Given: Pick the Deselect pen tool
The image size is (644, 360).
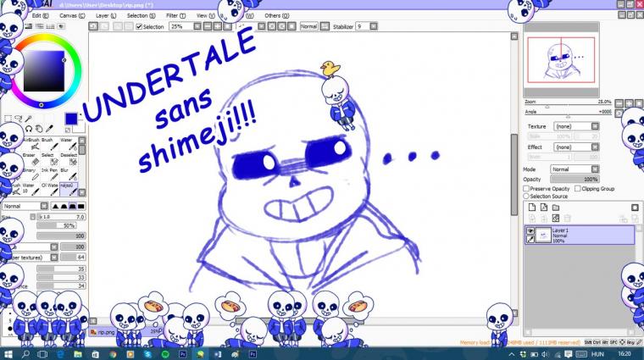Looking at the screenshot, I should pos(68,159).
